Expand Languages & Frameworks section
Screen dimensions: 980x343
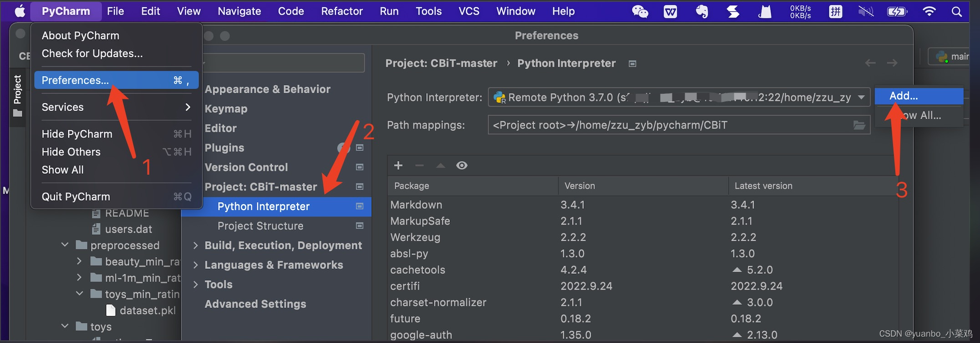pyautogui.click(x=195, y=265)
